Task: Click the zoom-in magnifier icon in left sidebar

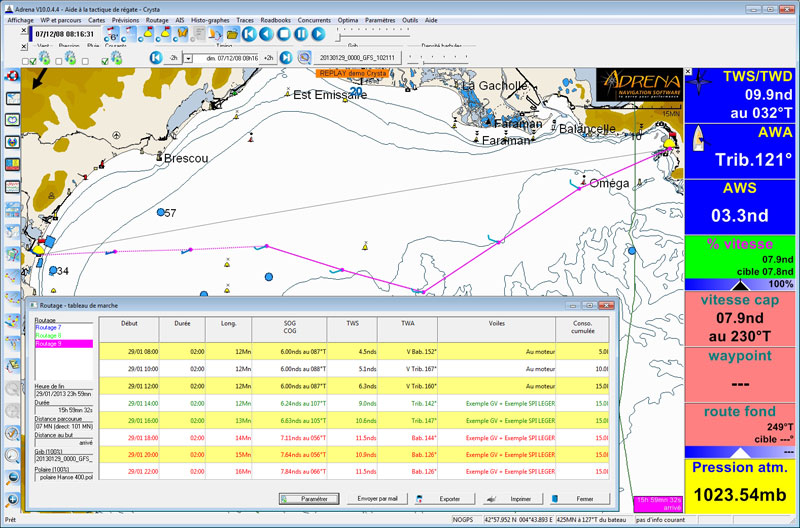Action: [12, 500]
